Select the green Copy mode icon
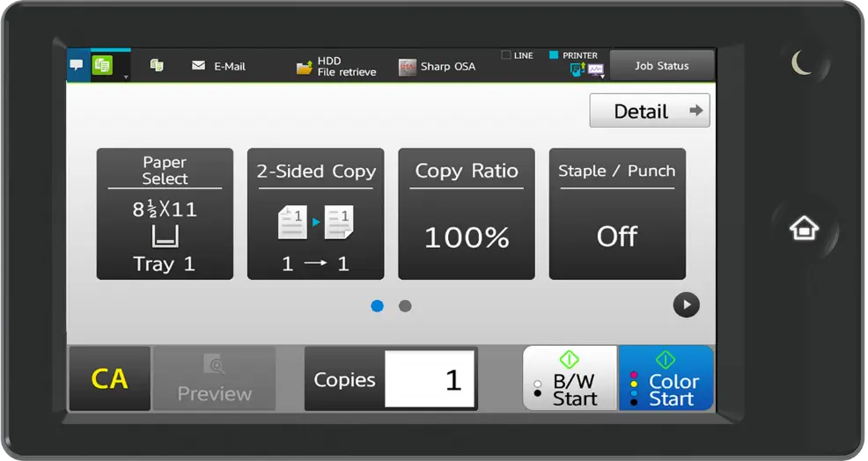This screenshot has width=868, height=461. (x=102, y=65)
